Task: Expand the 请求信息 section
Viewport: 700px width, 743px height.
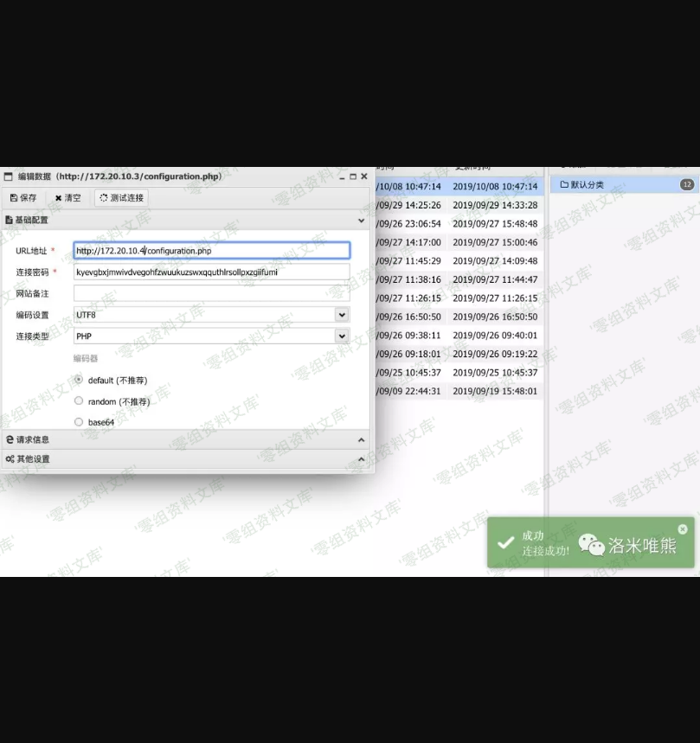Action: [x=361, y=440]
